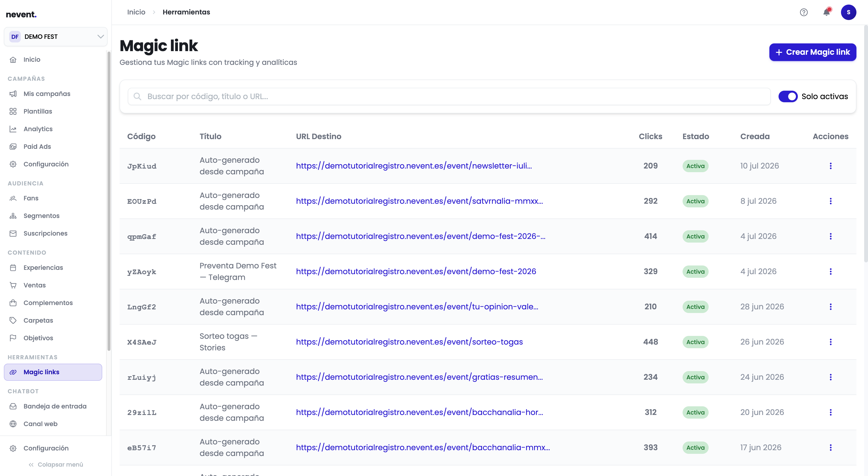Click Clicks column header
Screen dimensions: 868x476
pos(650,136)
